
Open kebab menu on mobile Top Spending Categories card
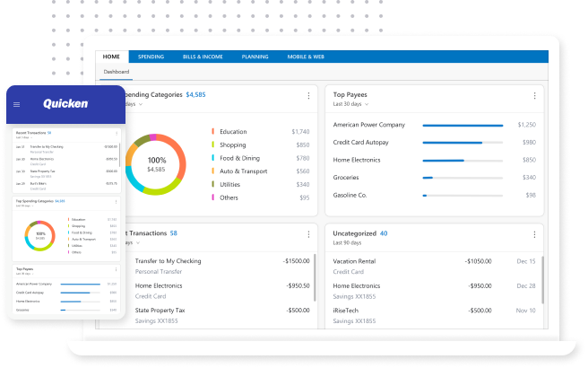(116, 202)
